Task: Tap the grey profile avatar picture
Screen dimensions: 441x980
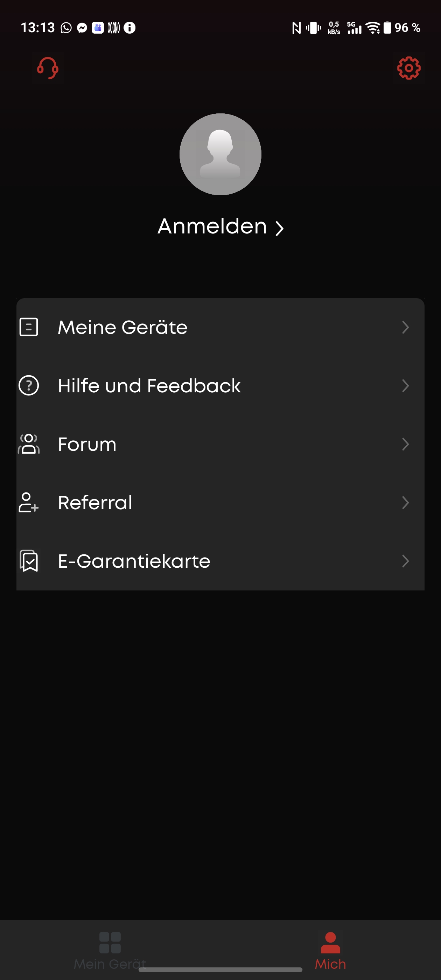Action: [220, 154]
